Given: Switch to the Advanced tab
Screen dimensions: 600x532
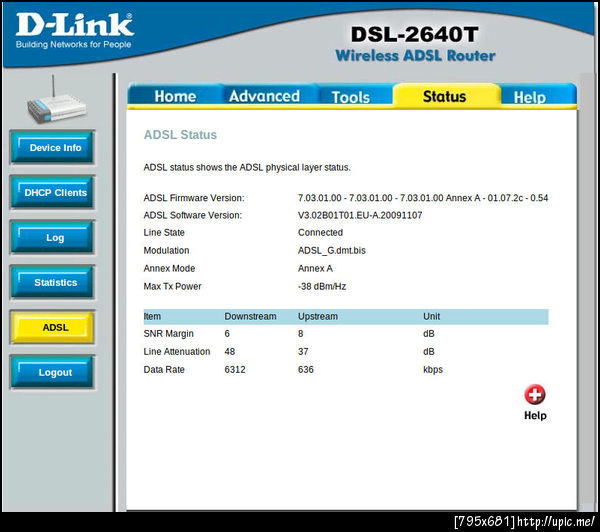Looking at the screenshot, I should click(x=264, y=96).
